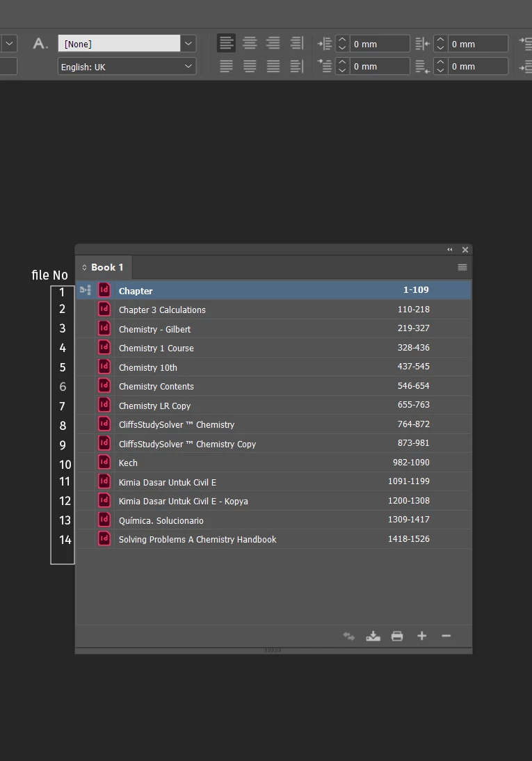Open the Book panel hamburger menu

pos(462,267)
